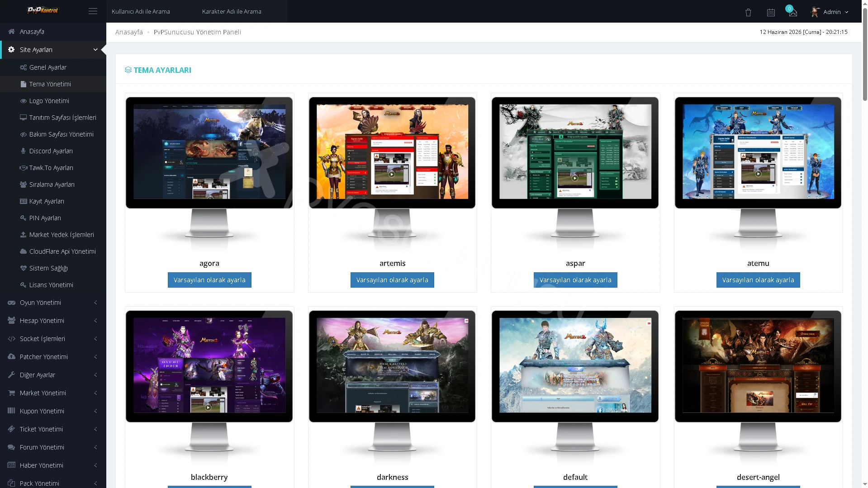This screenshot has height=488, width=868.
Task: Set atemu theme as default button
Action: click(758, 280)
